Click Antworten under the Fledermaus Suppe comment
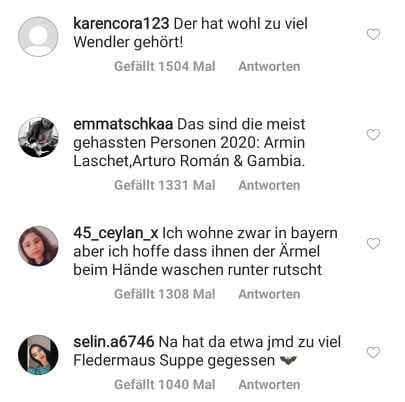This screenshot has width=405, height=402. tap(269, 384)
